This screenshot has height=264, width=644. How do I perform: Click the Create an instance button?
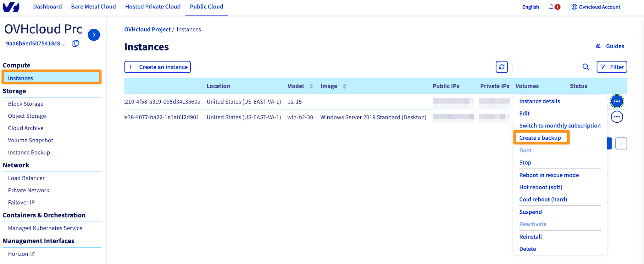click(x=158, y=67)
